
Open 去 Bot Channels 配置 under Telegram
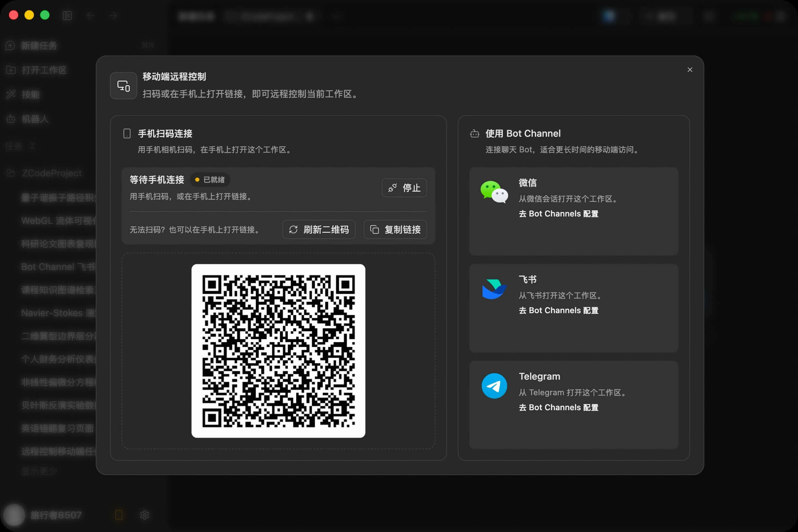(x=559, y=407)
